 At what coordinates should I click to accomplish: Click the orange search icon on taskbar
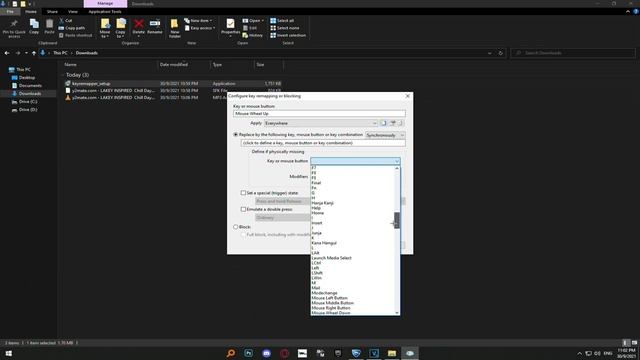pyautogui.click(x=231, y=353)
